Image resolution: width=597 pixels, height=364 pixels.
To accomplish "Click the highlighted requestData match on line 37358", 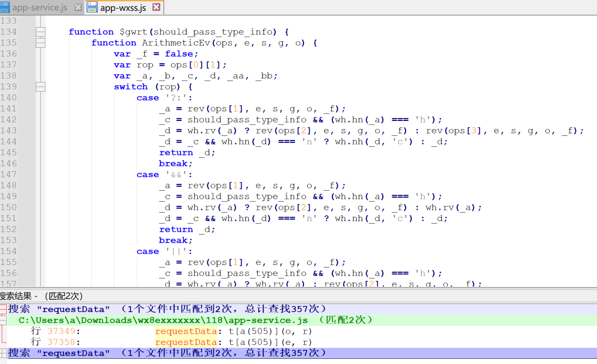I will point(186,342).
